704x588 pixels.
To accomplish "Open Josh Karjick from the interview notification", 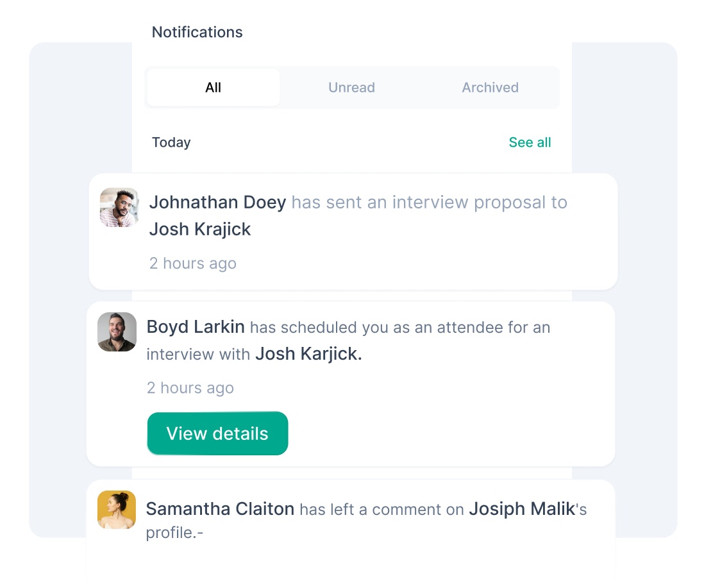I will point(308,354).
